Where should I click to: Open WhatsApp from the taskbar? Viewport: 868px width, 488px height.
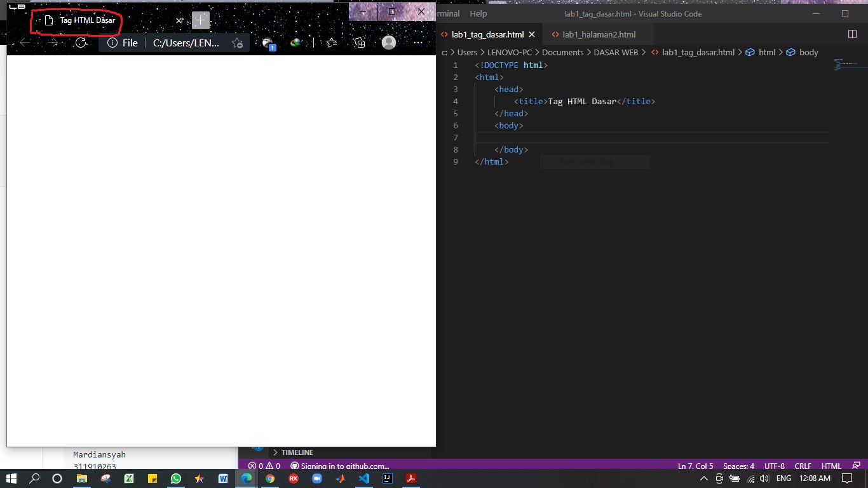pos(176,478)
